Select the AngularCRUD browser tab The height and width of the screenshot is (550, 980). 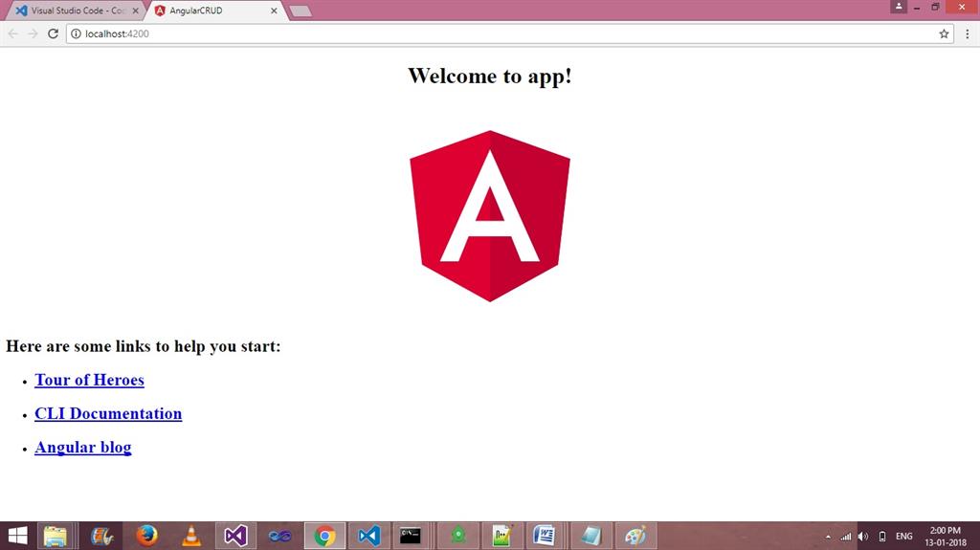(x=212, y=11)
